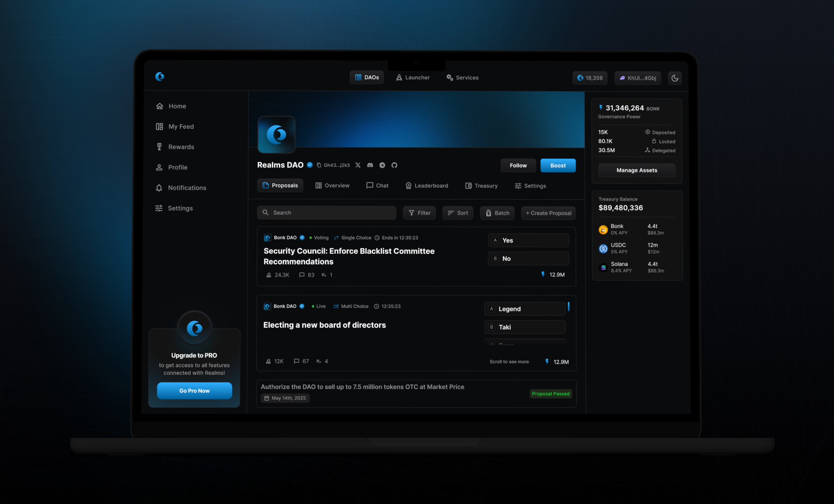Select Taki option in board election

coord(525,327)
